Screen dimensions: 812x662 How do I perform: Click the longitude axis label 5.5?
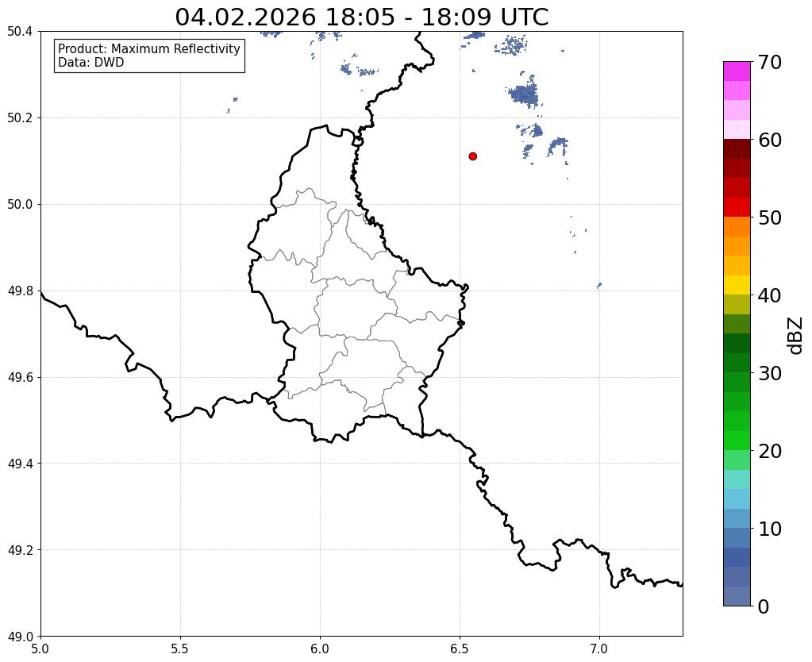(180, 649)
